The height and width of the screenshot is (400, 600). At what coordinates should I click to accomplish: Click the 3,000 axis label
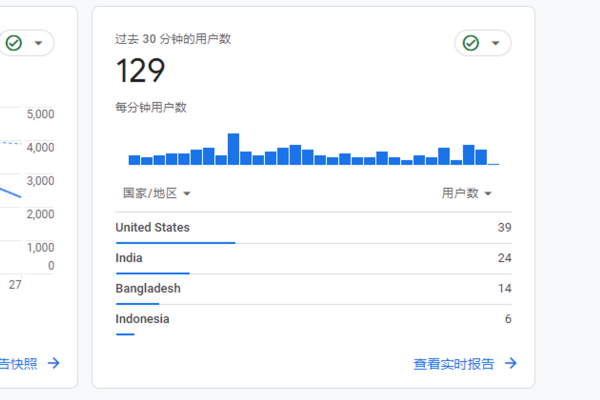(x=40, y=181)
